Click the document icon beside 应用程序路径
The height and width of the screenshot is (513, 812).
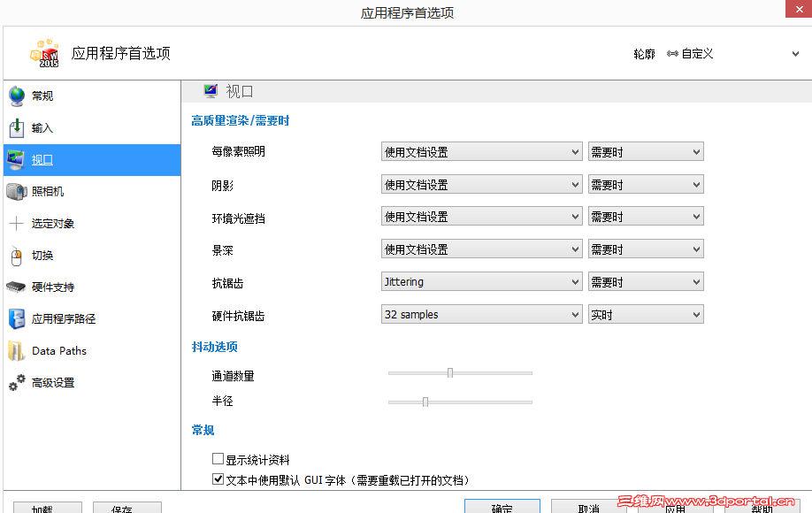tap(17, 319)
